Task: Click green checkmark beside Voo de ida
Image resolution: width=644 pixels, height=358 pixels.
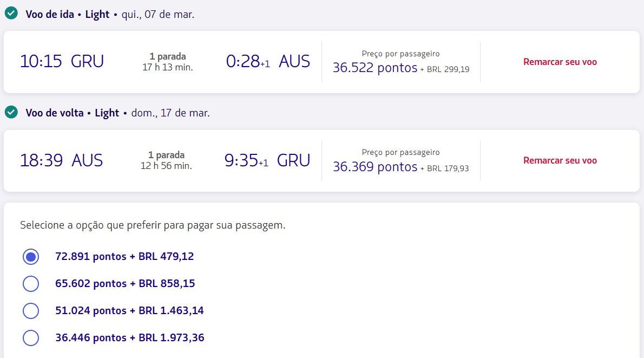Action: click(x=11, y=14)
